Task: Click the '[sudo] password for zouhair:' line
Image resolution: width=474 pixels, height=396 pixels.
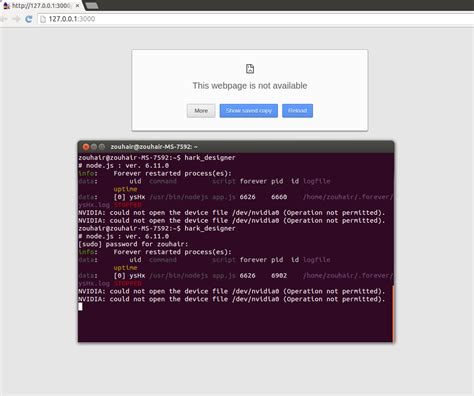Action: tap(133, 244)
